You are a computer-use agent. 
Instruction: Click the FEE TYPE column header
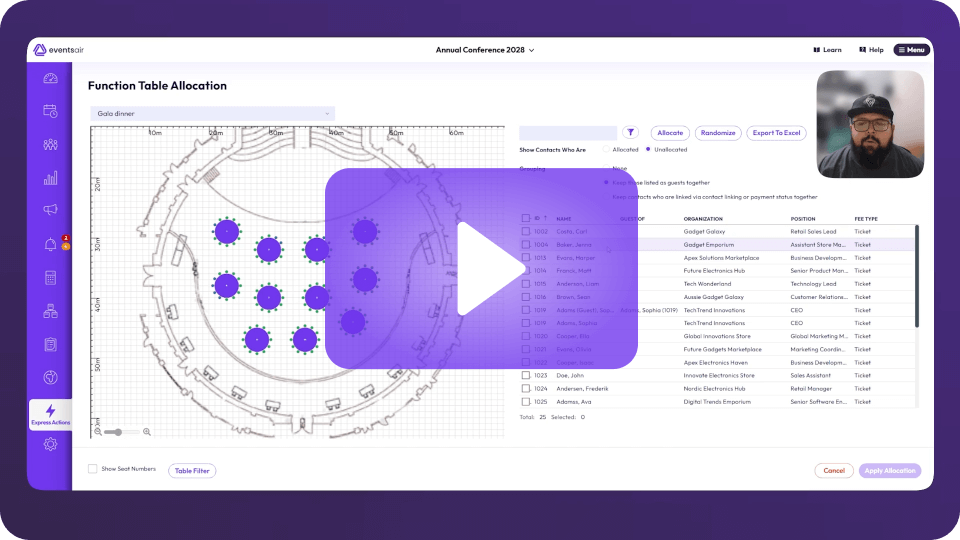pyautogui.click(x=866, y=219)
